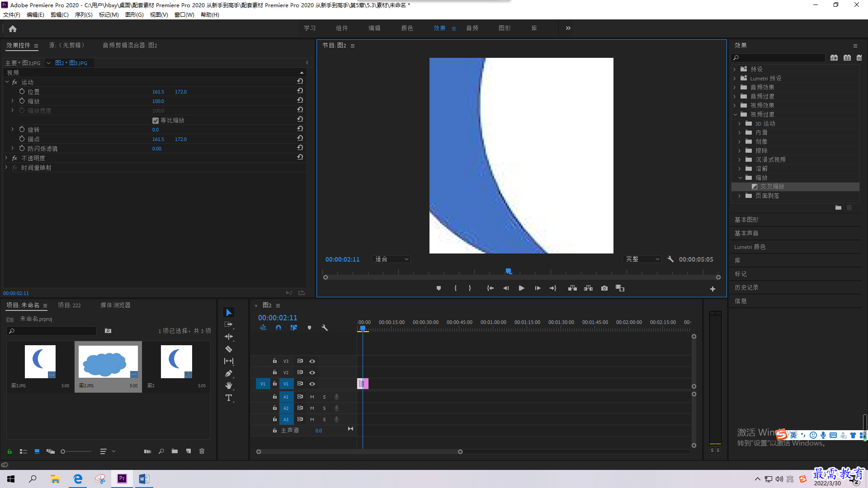Viewport: 868px width, 488px height.
Task: Open the File menu
Action: [x=12, y=15]
